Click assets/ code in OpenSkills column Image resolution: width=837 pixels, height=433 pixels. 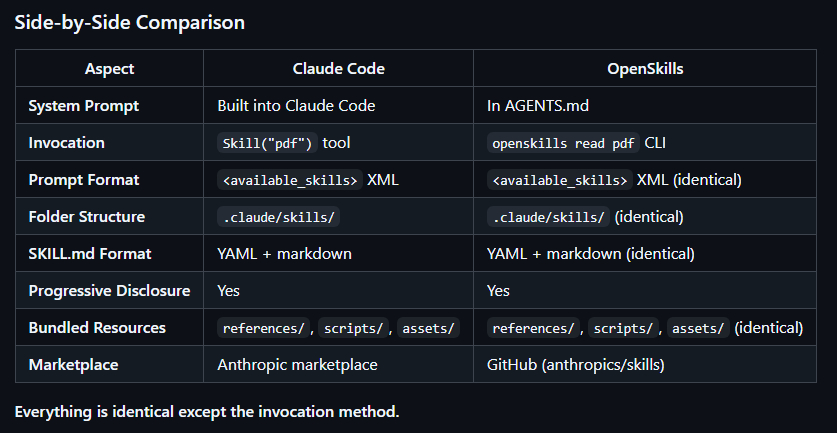698,328
